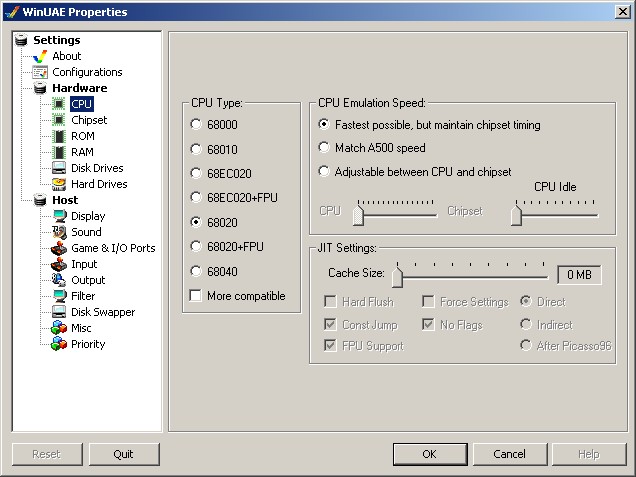Click the Display monitor icon

point(60,216)
